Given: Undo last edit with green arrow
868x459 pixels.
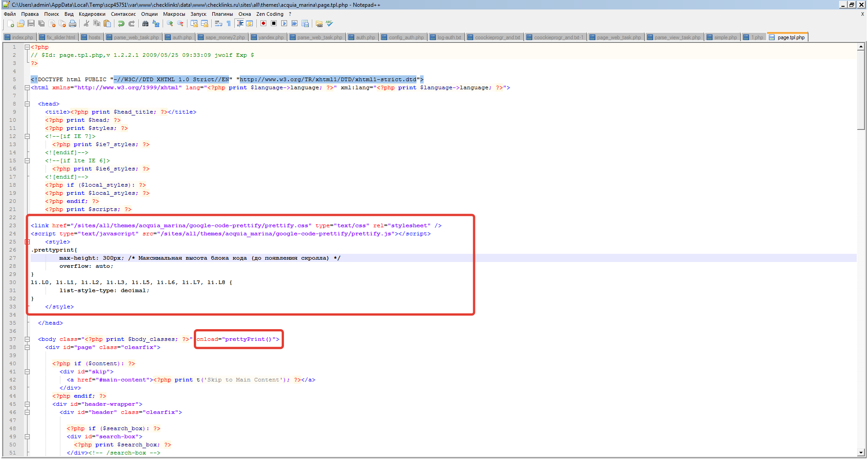Looking at the screenshot, I should pos(121,24).
